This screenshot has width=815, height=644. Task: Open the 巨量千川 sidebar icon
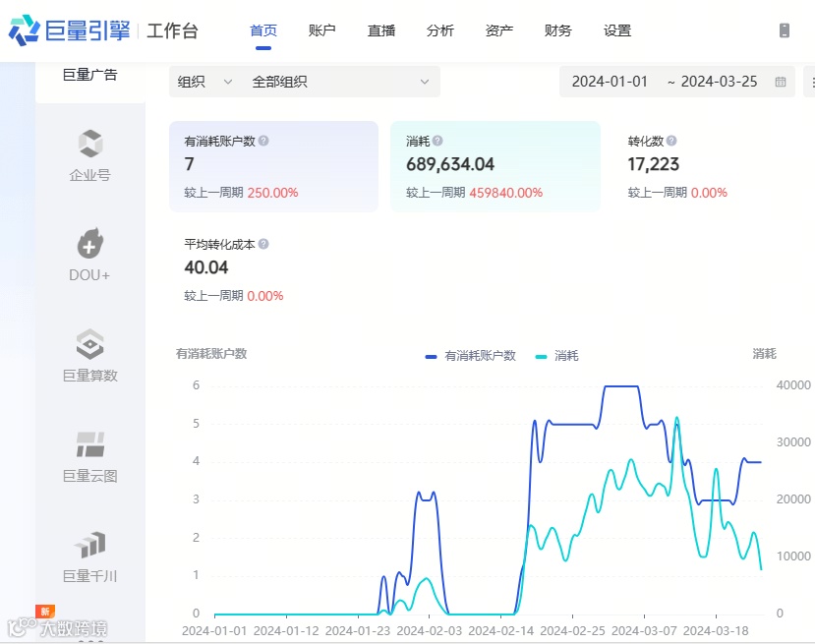[89, 545]
